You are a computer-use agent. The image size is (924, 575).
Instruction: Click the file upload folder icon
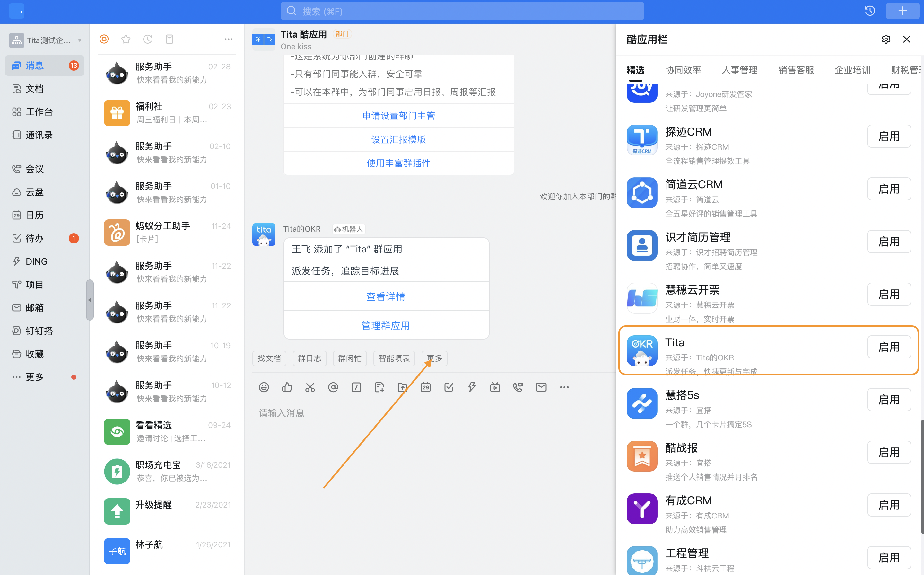pos(403,387)
